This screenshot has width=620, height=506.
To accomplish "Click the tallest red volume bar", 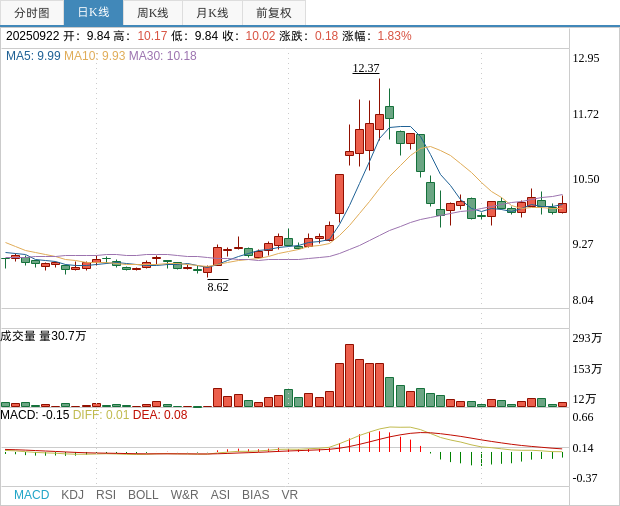I will pos(350,376).
